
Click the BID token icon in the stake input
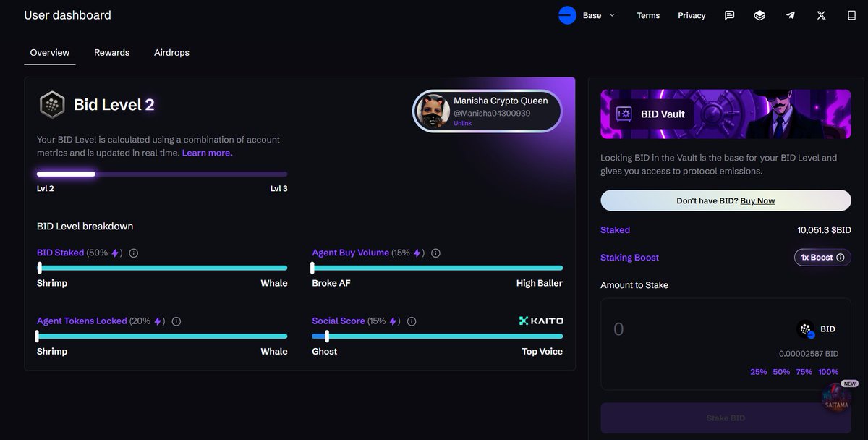pyautogui.click(x=805, y=329)
